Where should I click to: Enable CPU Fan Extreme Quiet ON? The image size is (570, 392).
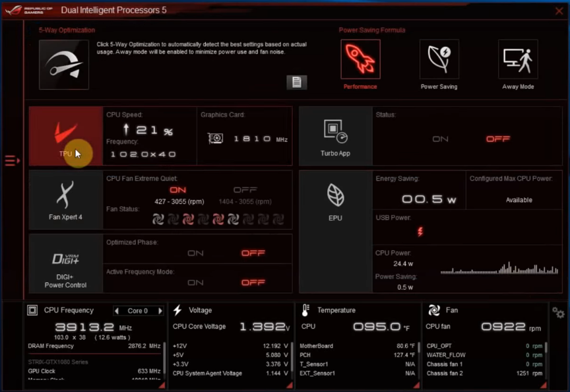177,190
